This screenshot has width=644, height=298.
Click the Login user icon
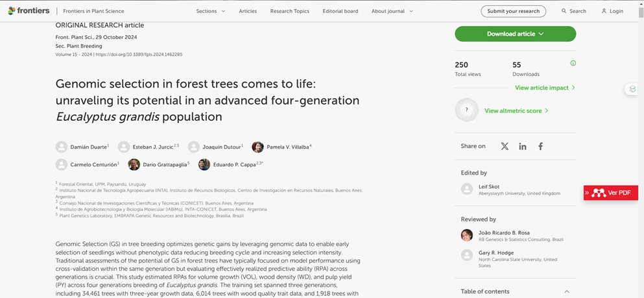pyautogui.click(x=604, y=11)
